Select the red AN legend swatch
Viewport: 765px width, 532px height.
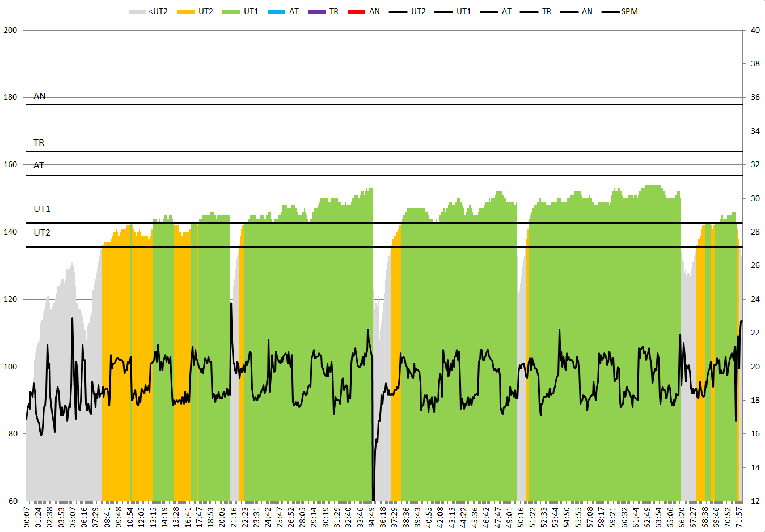coord(356,12)
